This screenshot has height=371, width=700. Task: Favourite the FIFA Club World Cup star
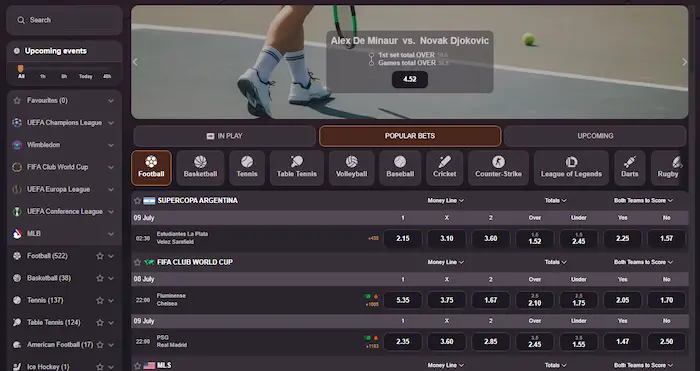(x=138, y=263)
